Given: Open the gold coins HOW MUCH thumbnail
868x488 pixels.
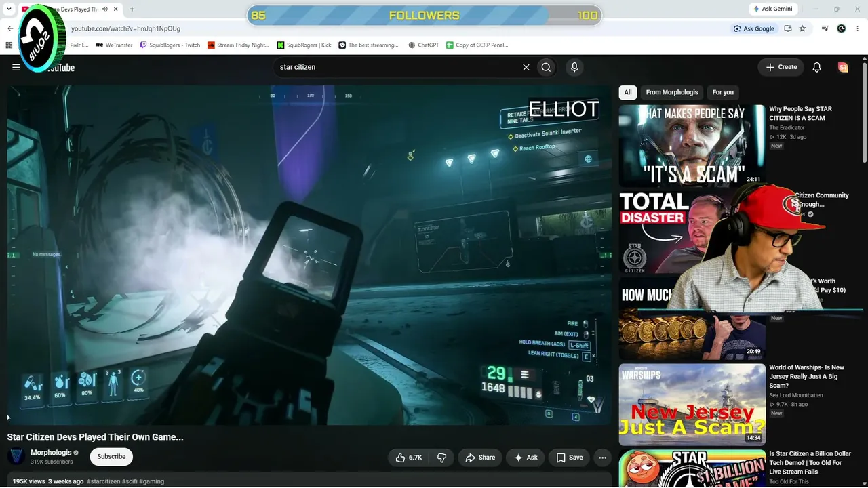Looking at the screenshot, I should coord(692,319).
